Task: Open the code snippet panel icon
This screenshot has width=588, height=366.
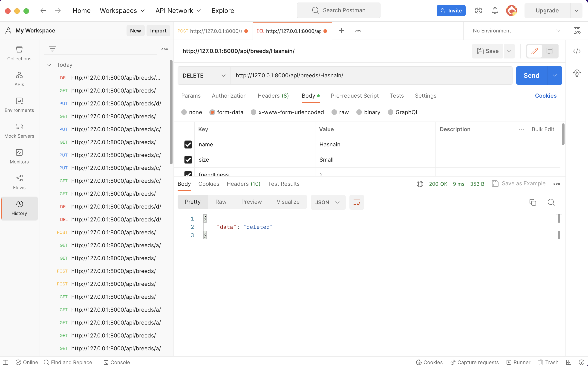Action: (577, 51)
